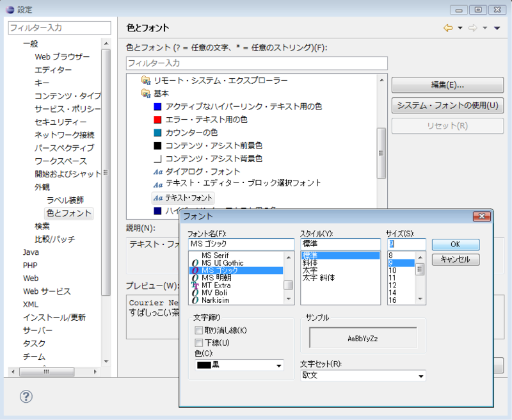512x420 pixels.
Task: Click the OpenType icon beside MS ゴシック
Action: tap(195, 270)
